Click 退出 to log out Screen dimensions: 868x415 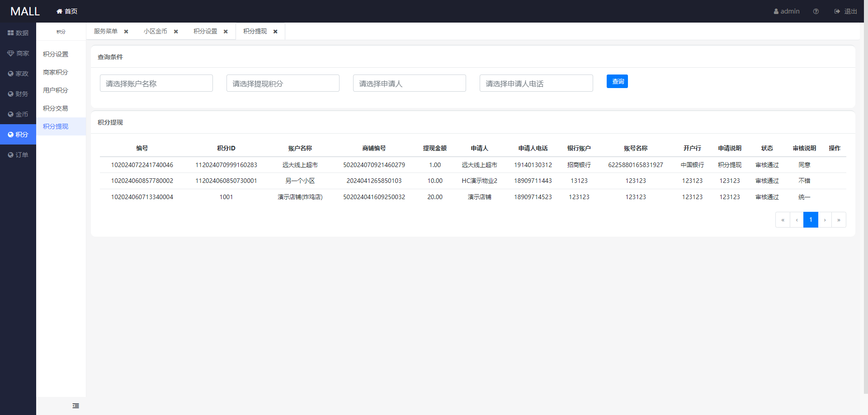[x=846, y=11]
